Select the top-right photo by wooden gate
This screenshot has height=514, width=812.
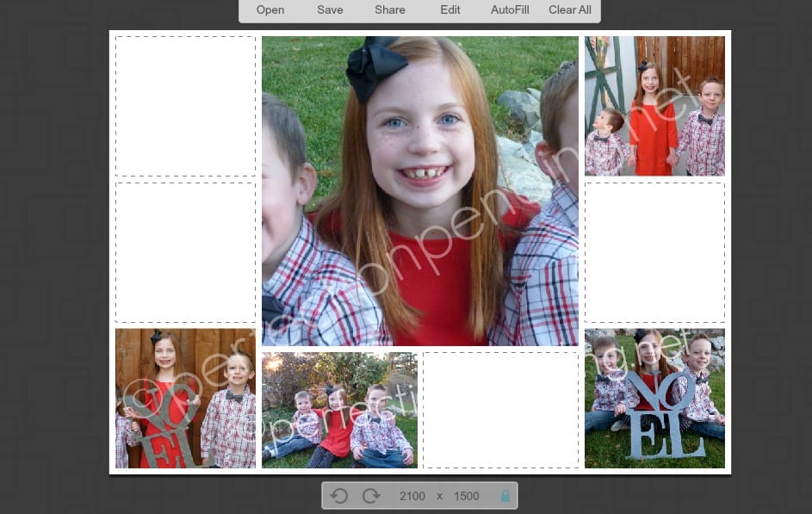(x=654, y=106)
